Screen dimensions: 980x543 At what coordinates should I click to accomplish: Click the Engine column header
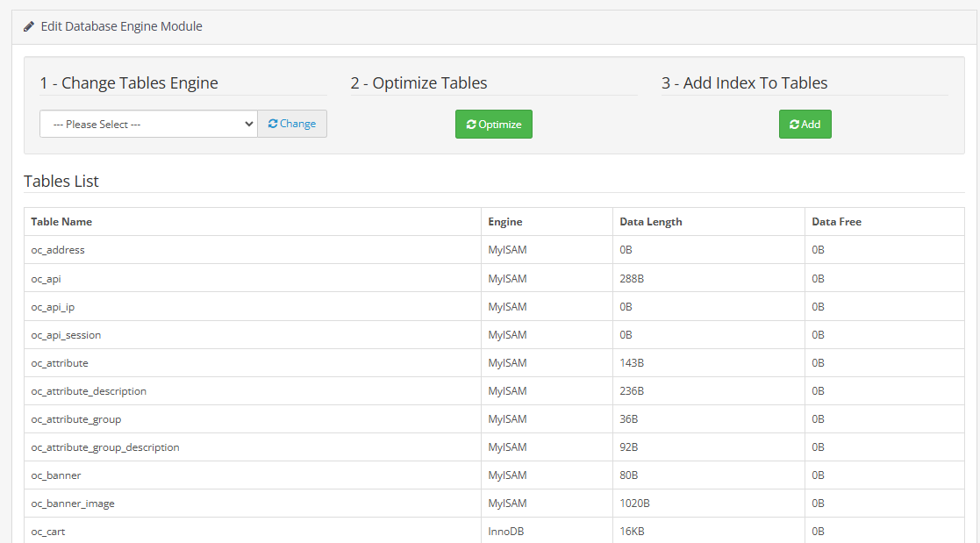click(x=505, y=222)
